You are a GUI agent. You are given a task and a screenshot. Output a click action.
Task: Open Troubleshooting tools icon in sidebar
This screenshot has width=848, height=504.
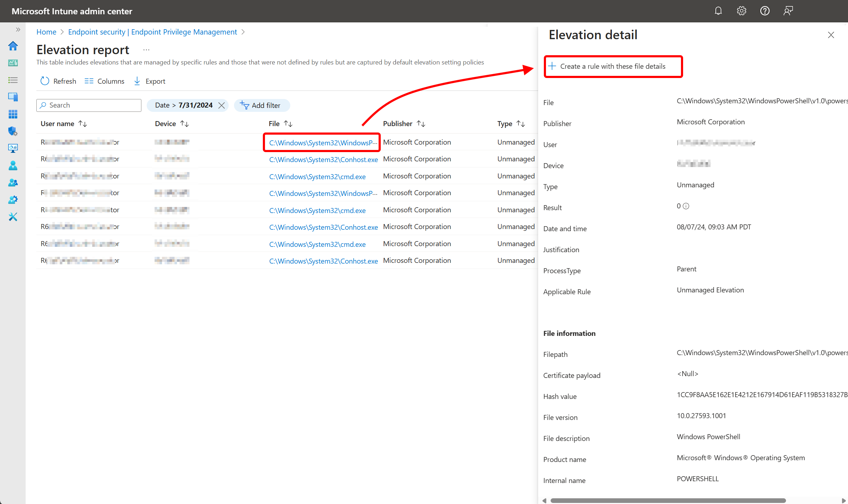pos(13,217)
